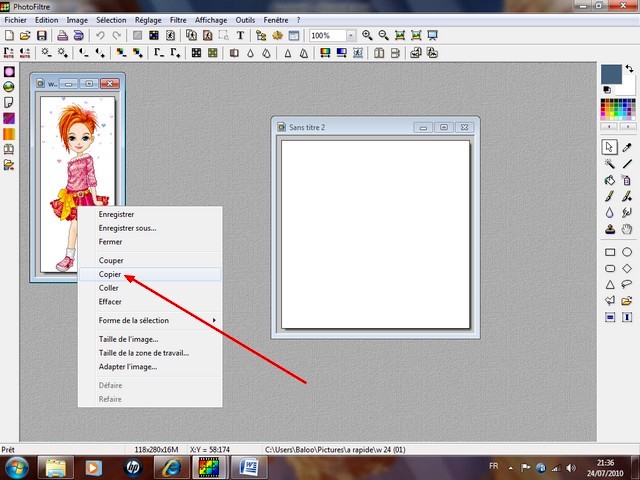This screenshot has width=640, height=480.
Task: Click the Redo arrow icon
Action: pyautogui.click(x=117, y=36)
